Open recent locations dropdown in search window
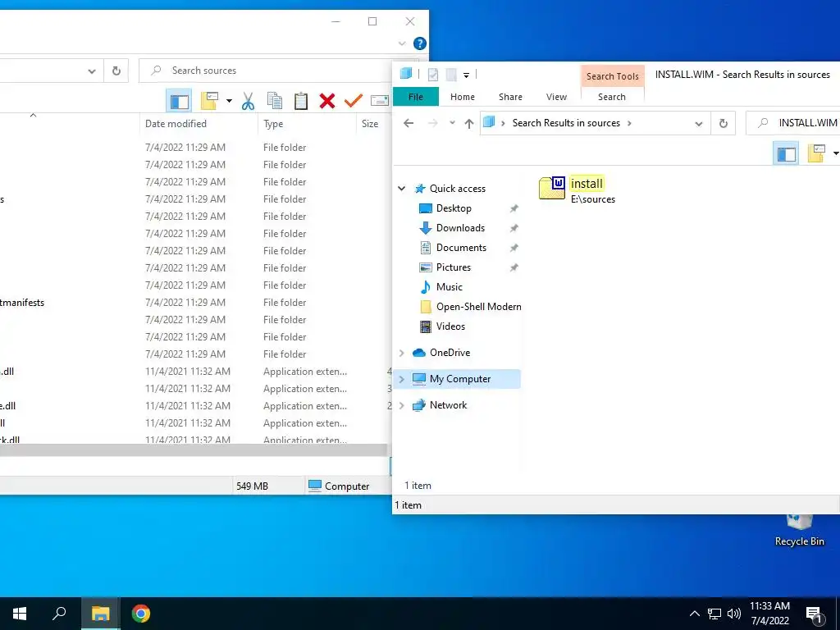This screenshot has width=840, height=630. pyautogui.click(x=452, y=123)
